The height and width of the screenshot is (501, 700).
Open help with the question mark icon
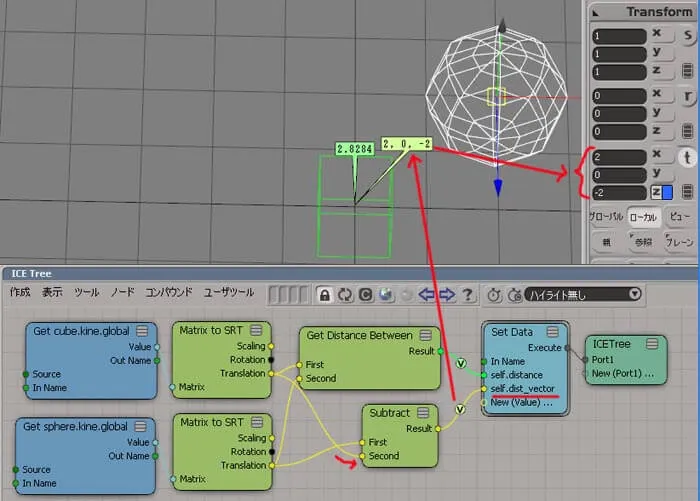467,295
